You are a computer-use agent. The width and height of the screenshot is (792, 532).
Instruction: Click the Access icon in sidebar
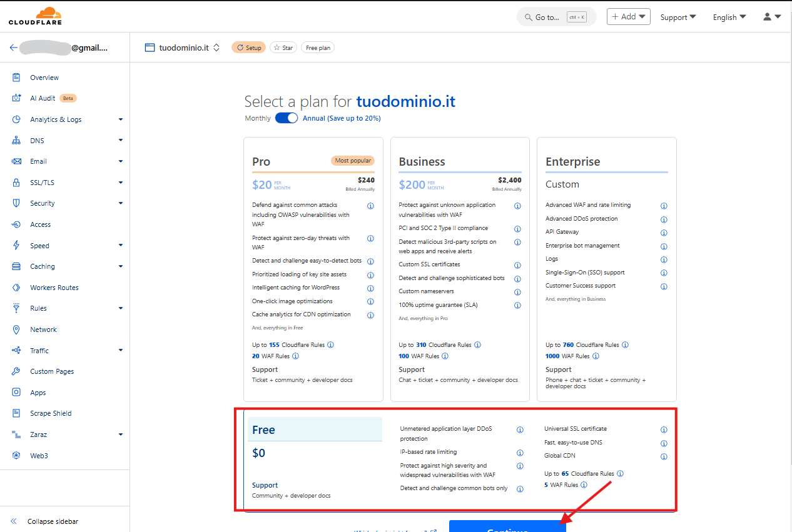17,224
